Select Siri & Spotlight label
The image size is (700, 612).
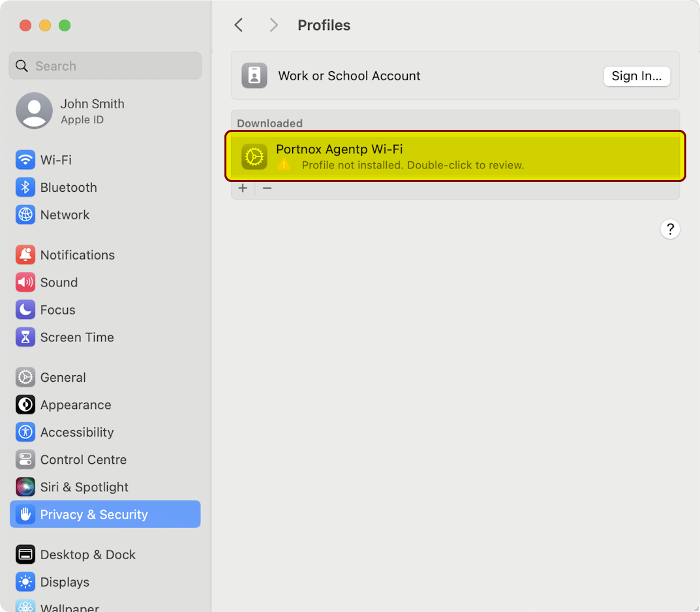tap(84, 487)
